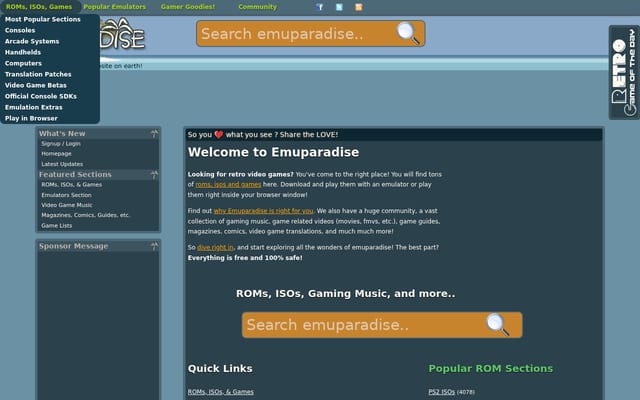Open Translation Patches menu entry

point(38,74)
